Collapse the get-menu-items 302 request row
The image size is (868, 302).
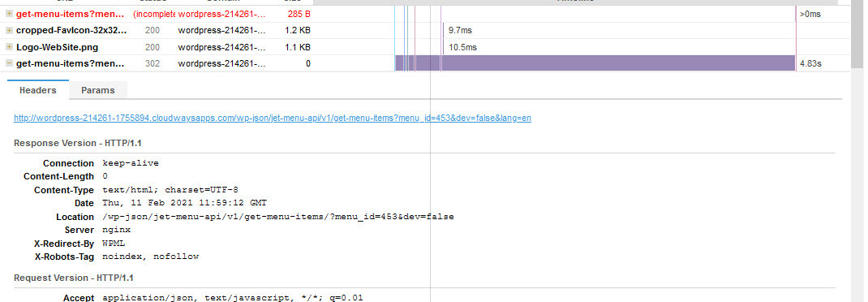(x=9, y=63)
